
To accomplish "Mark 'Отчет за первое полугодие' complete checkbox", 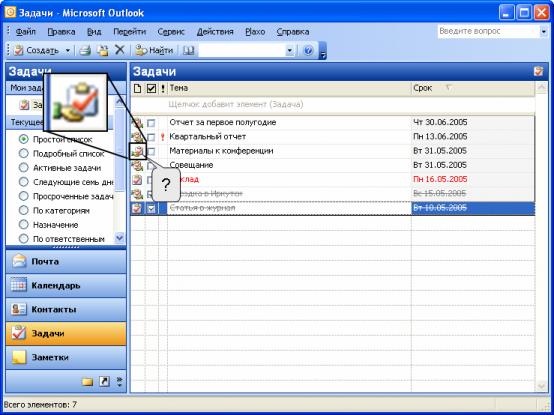I will tap(151, 123).
